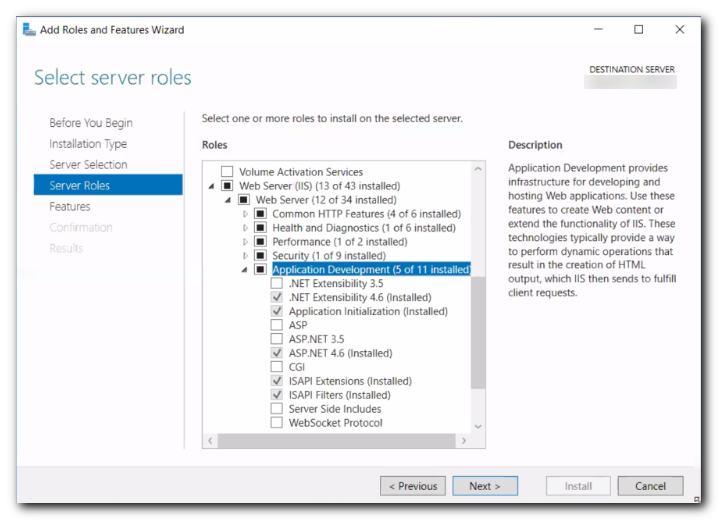718x520 pixels.
Task: Select Application Development highlighted row
Action: click(371, 269)
